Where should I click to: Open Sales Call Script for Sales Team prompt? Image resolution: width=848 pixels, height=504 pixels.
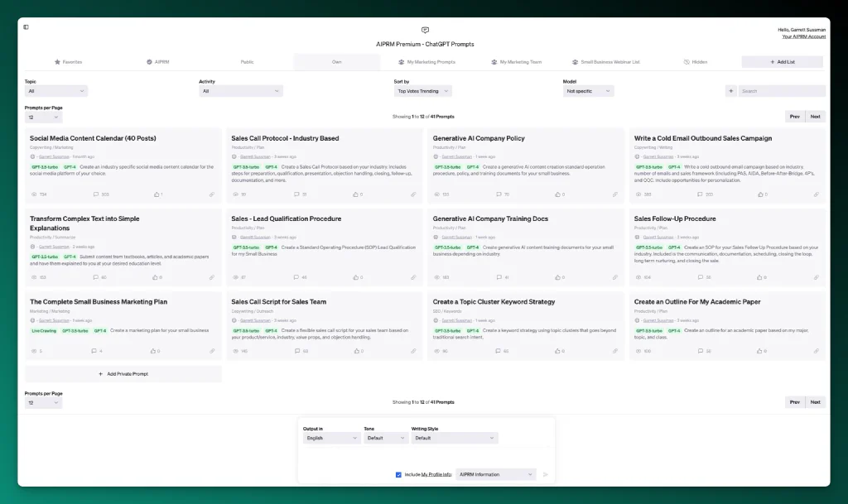click(x=278, y=302)
